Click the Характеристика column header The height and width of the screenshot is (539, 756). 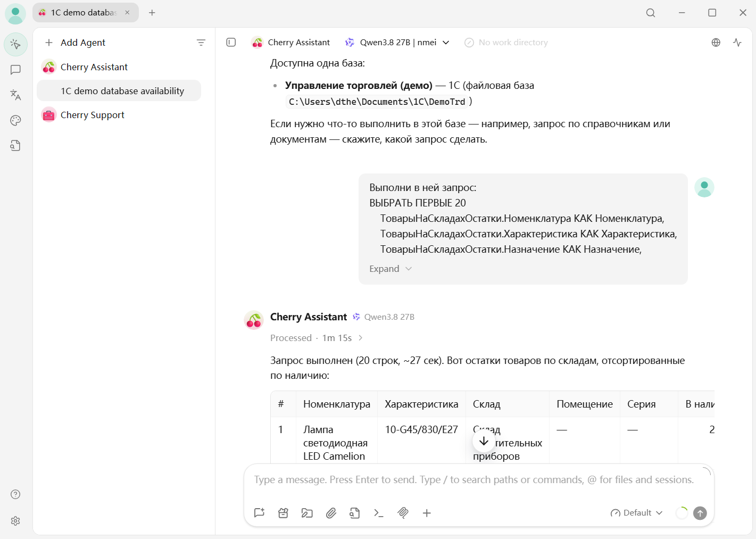[421, 404]
